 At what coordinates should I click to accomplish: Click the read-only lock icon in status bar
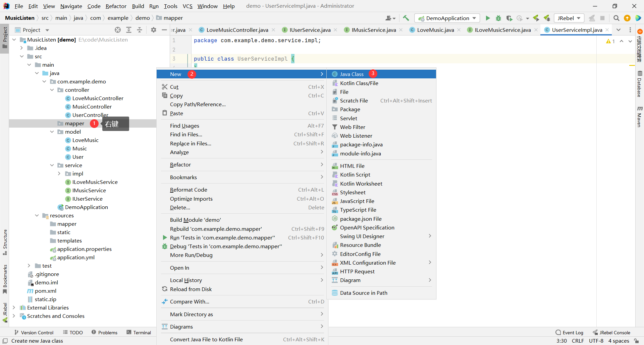coord(636,341)
